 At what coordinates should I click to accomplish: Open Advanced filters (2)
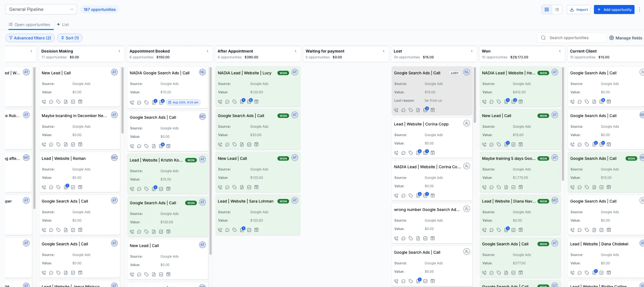pyautogui.click(x=30, y=38)
